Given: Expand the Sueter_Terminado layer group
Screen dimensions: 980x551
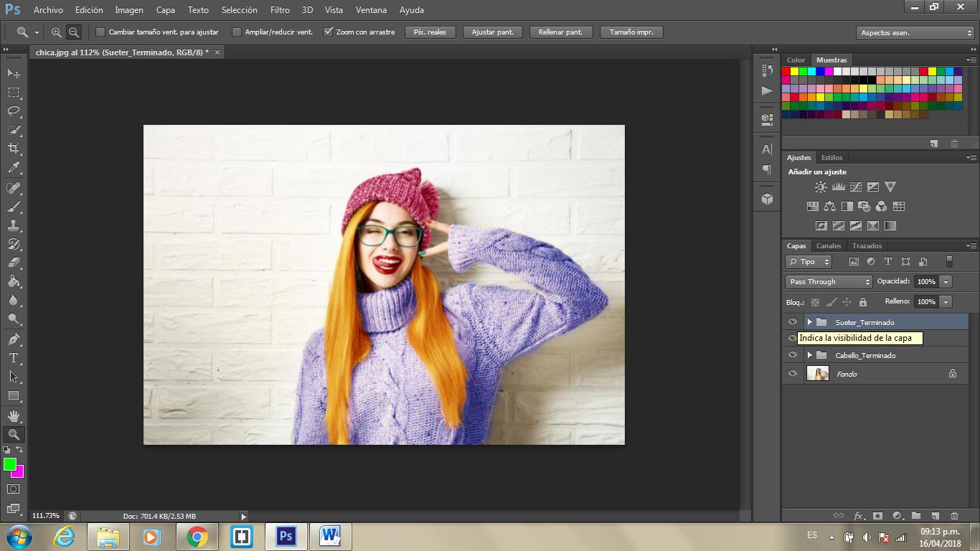Looking at the screenshot, I should [809, 322].
